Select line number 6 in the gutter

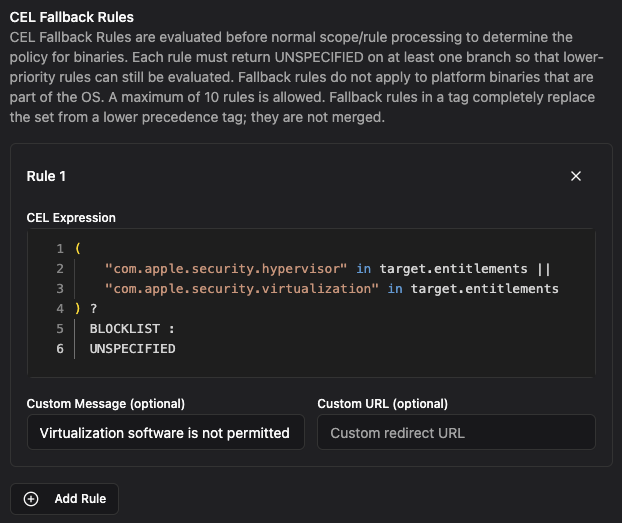point(60,349)
